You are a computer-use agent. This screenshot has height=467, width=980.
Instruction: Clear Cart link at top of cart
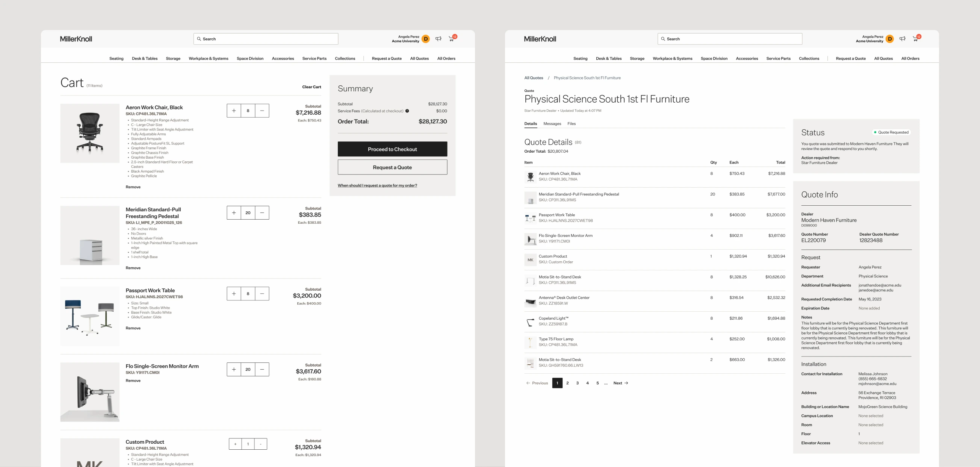(x=311, y=87)
